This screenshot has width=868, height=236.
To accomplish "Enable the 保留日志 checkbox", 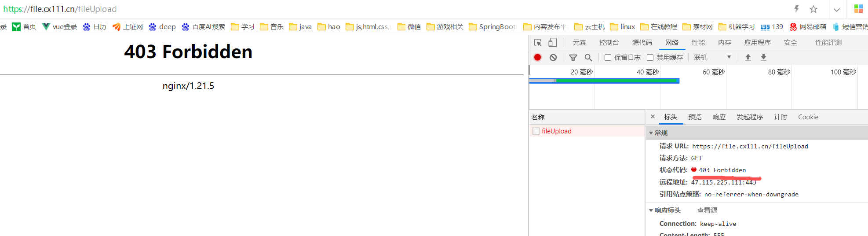I will pos(608,58).
